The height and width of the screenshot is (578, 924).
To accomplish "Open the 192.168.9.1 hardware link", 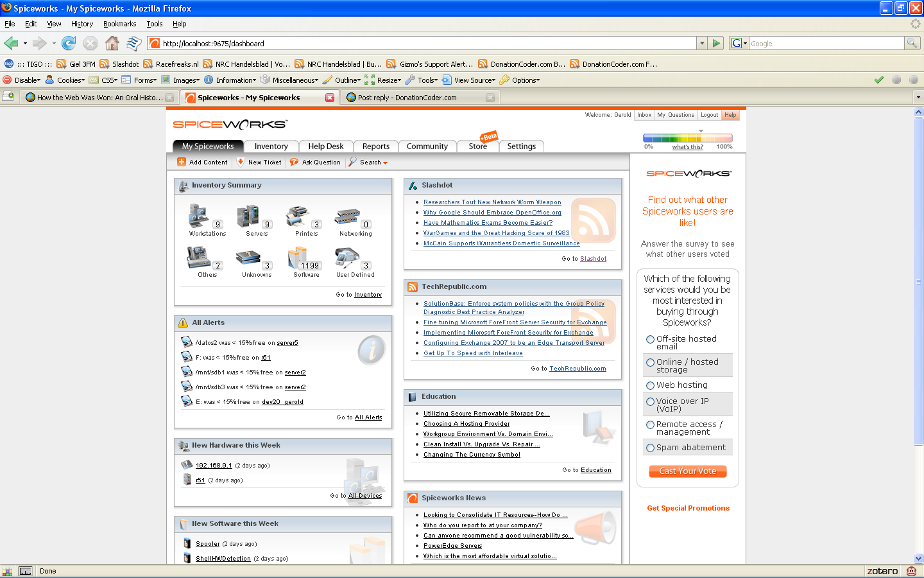I will click(x=214, y=466).
